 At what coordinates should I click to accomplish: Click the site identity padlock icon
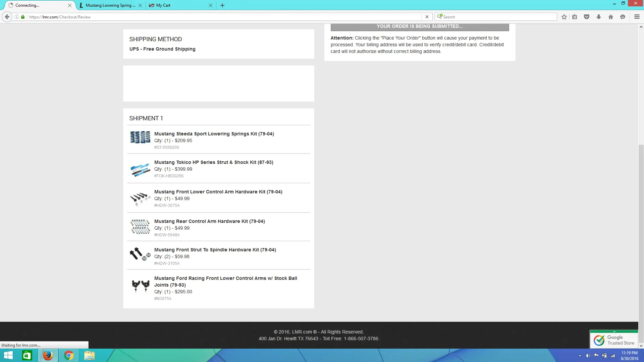coord(23,17)
